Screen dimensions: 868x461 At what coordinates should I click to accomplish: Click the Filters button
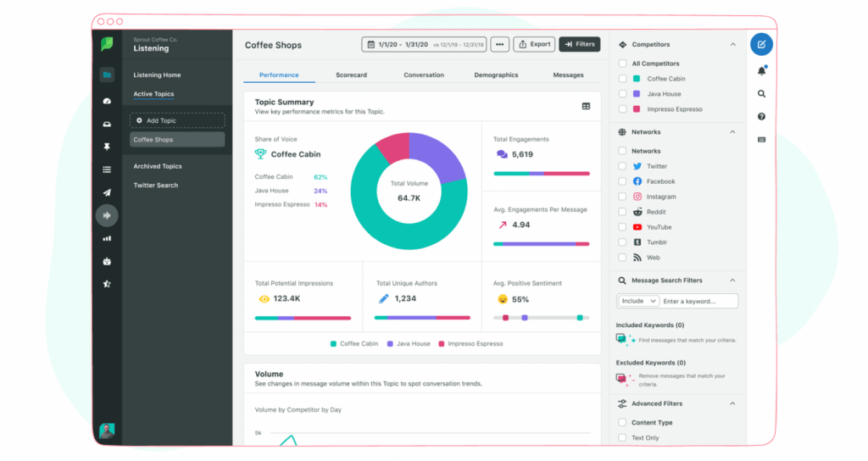(580, 44)
